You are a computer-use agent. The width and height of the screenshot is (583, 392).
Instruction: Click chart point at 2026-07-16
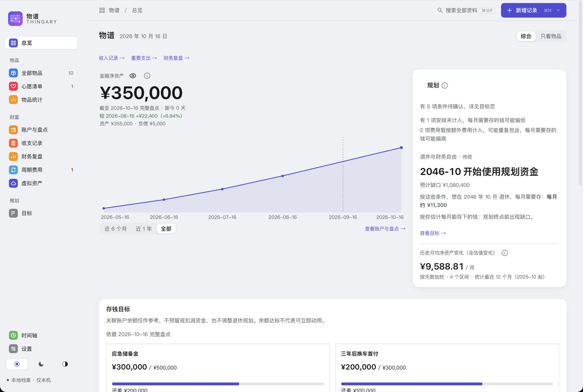222,189
